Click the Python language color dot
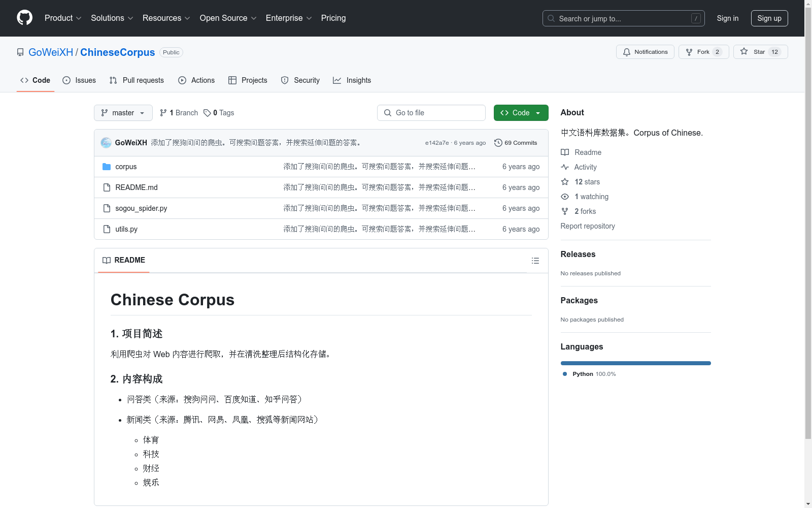Screen dimensions: 812x508 click(565, 374)
